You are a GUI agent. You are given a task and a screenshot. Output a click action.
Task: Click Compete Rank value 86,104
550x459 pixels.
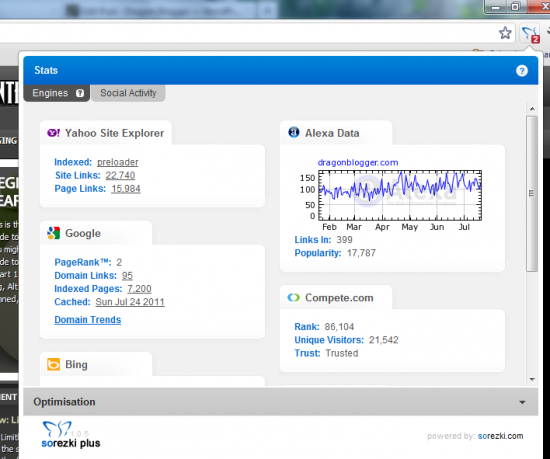339,327
